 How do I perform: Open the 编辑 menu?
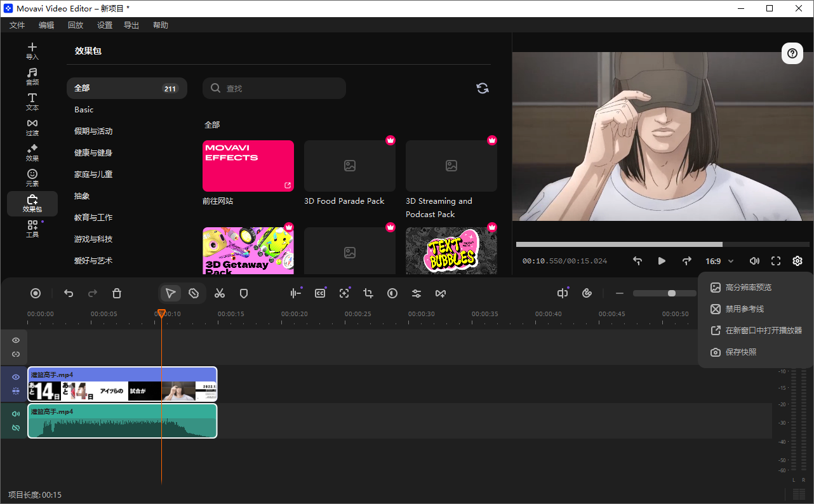pyautogui.click(x=46, y=25)
